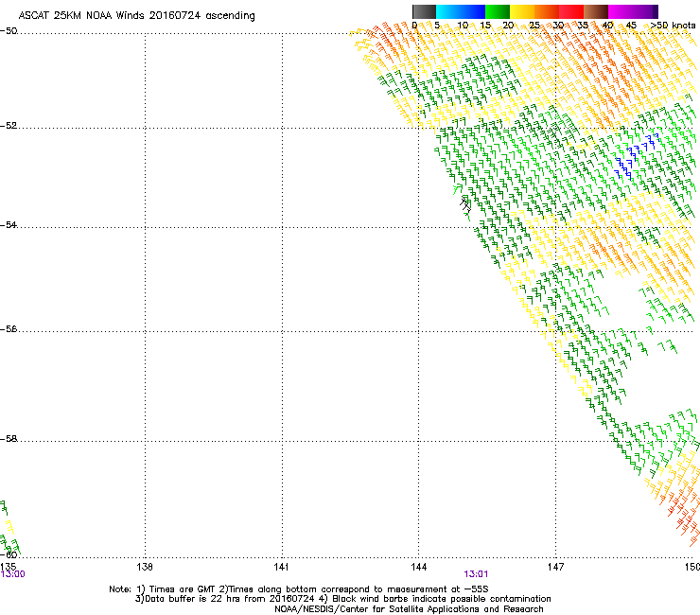Click the 138 longitude axis label

tap(145, 567)
